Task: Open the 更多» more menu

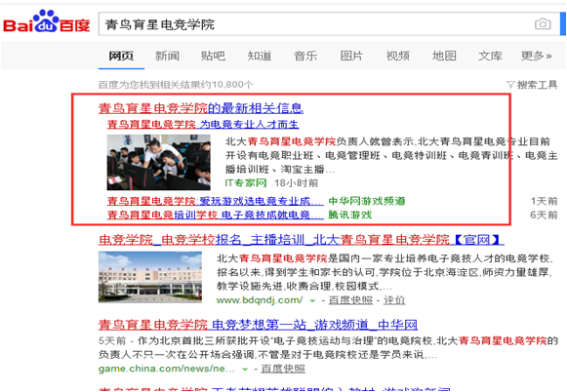Action: [537, 56]
